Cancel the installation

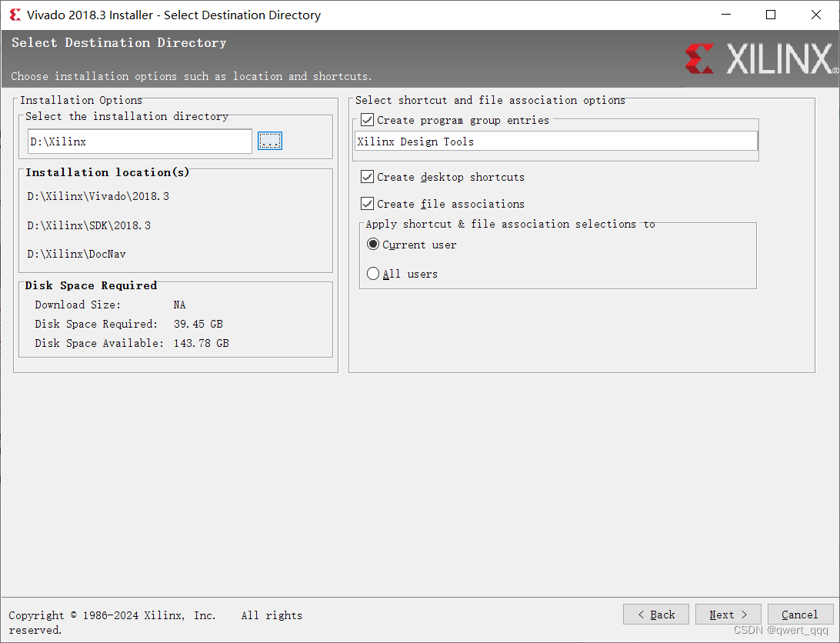point(800,615)
